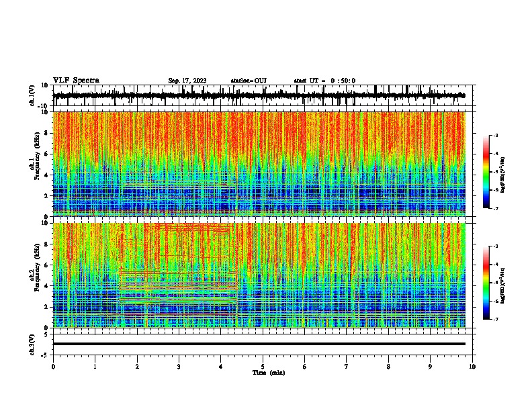
Task: Click the time axis tick label "2"
Action: tap(137, 367)
